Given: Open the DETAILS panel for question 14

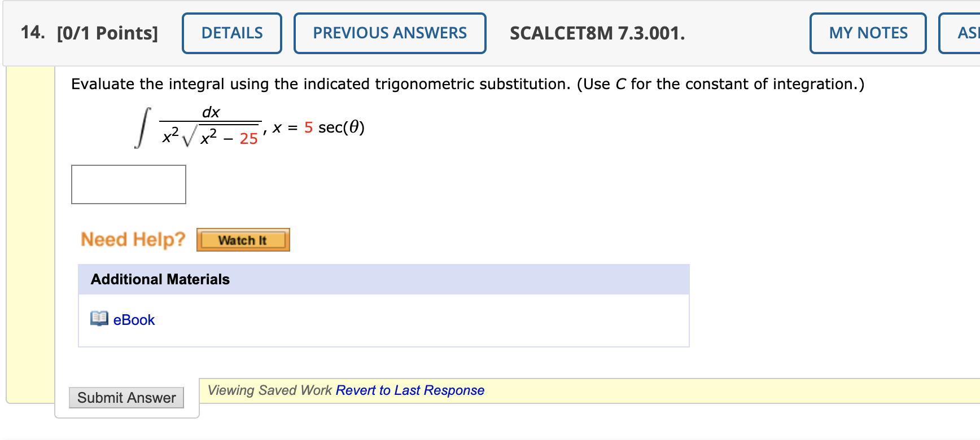Looking at the screenshot, I should click(x=231, y=33).
